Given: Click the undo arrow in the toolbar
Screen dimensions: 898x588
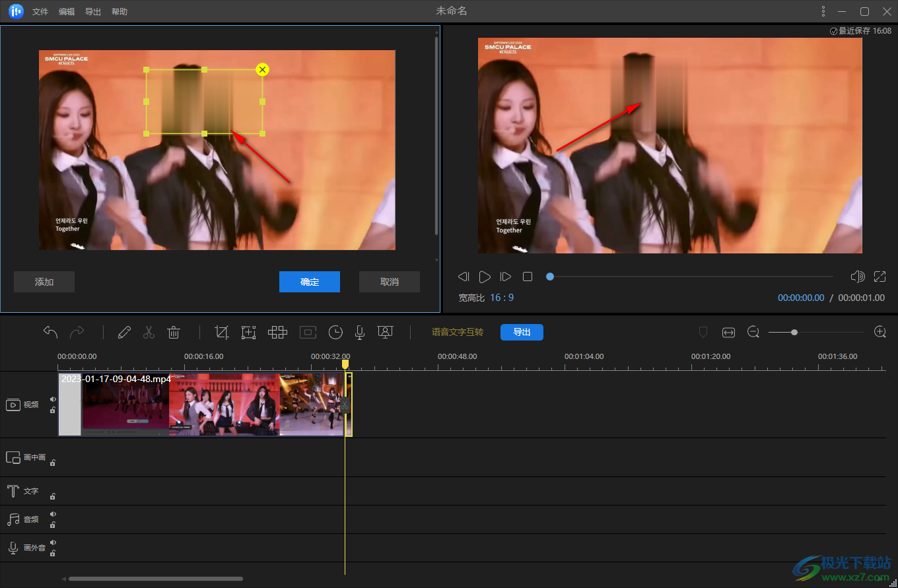Looking at the screenshot, I should pyautogui.click(x=51, y=332).
